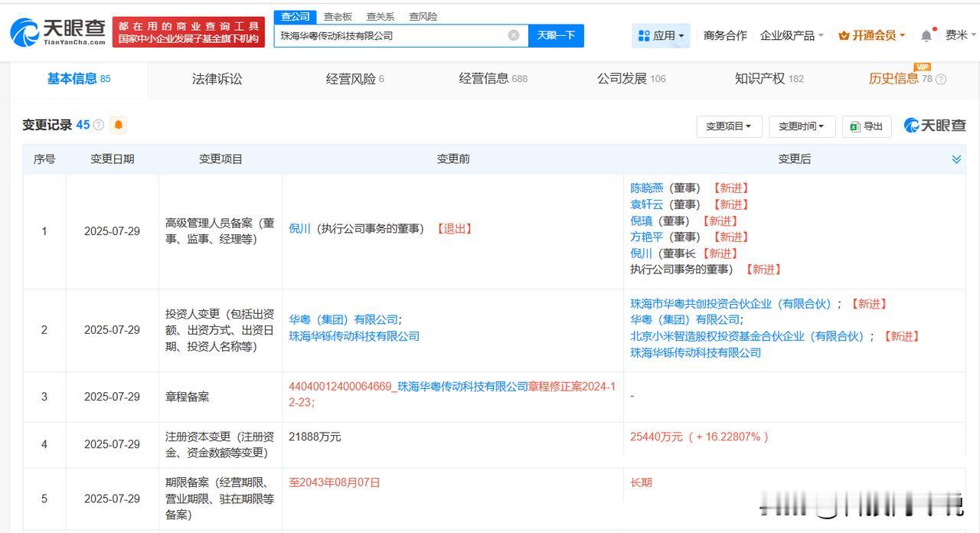Click the help icon beside 变更记录 45
The height and width of the screenshot is (533, 980).
[99, 125]
